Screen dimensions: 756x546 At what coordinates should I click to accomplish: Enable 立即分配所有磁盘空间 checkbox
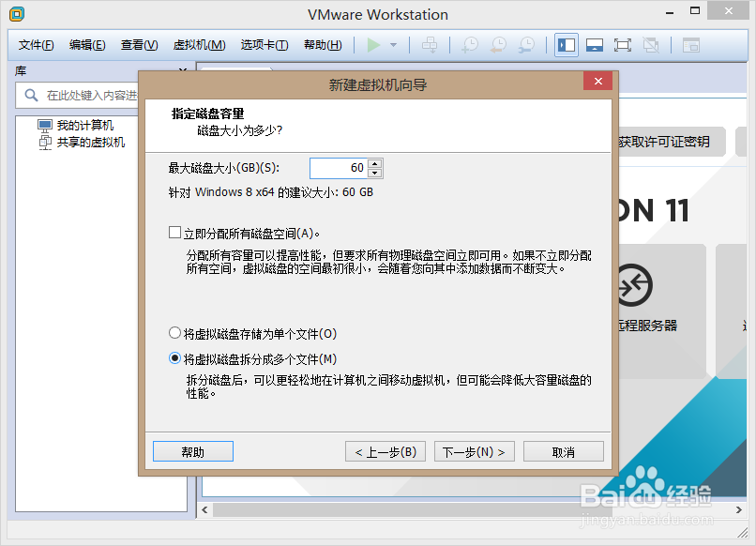pos(175,233)
